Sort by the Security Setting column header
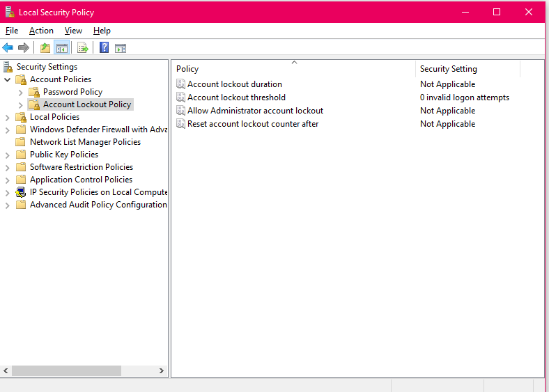 467,69
